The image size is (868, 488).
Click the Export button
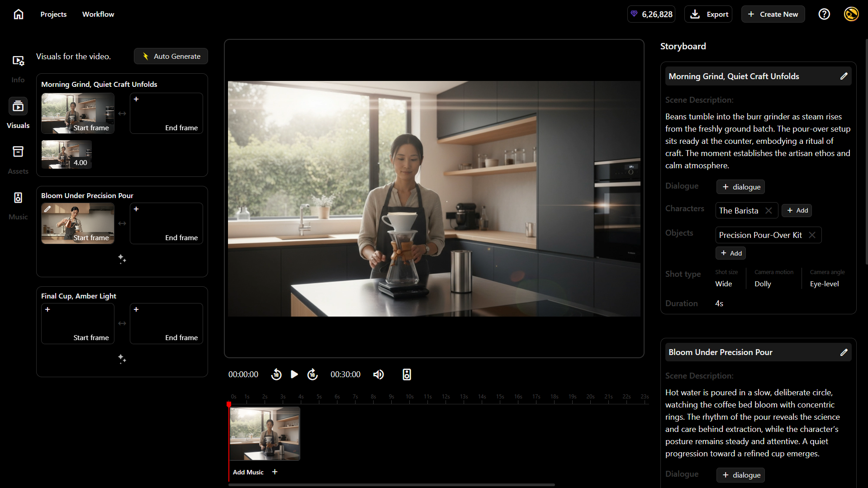tap(708, 14)
